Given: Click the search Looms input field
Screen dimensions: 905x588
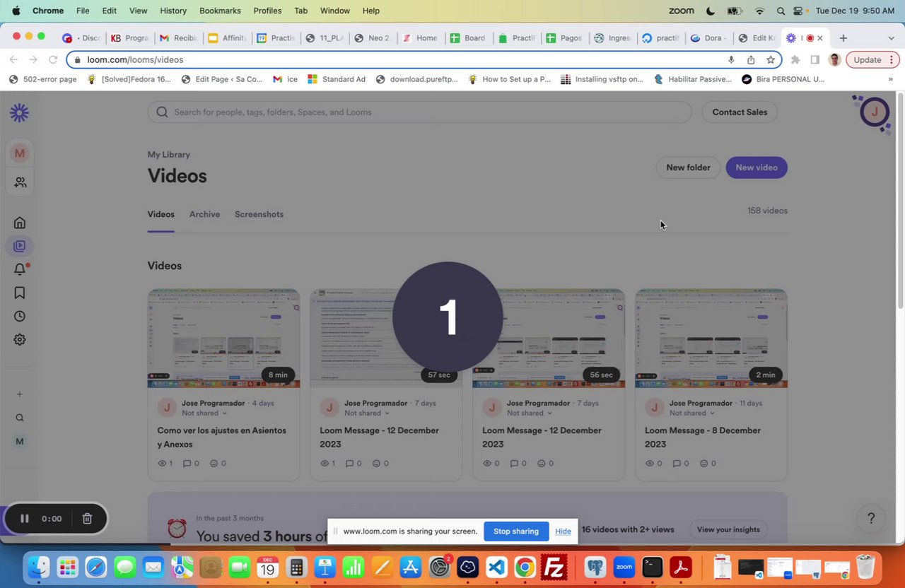Looking at the screenshot, I should [x=419, y=112].
